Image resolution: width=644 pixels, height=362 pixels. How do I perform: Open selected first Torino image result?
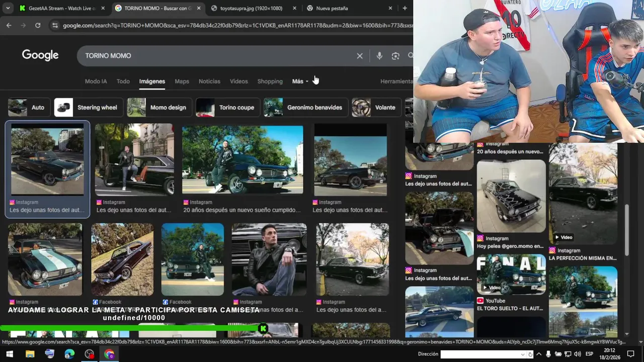[x=47, y=160]
